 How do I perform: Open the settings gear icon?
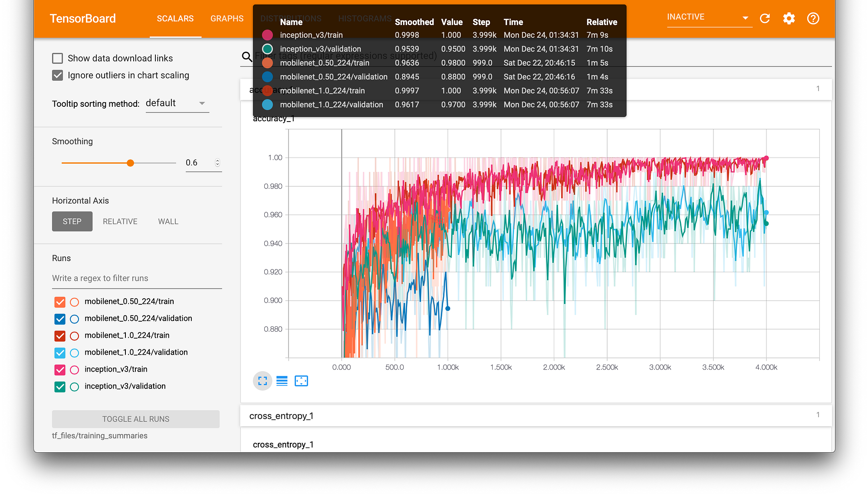pos(789,19)
